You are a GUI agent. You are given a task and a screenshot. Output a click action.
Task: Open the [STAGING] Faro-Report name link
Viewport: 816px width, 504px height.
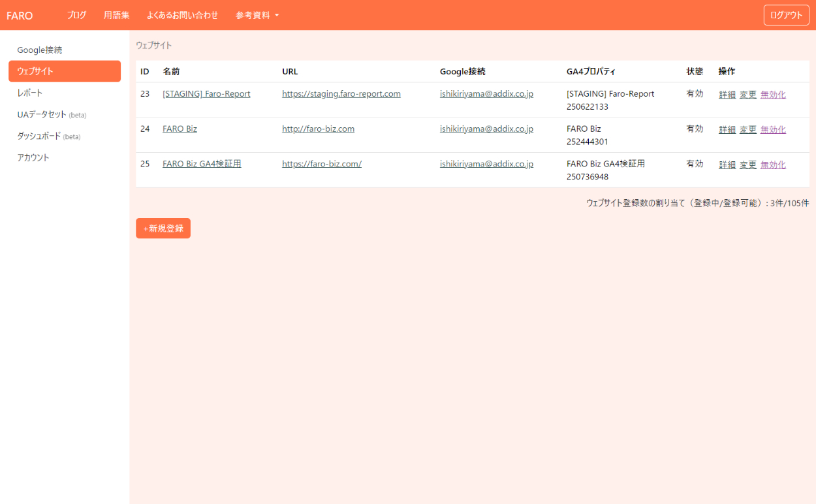tap(206, 94)
